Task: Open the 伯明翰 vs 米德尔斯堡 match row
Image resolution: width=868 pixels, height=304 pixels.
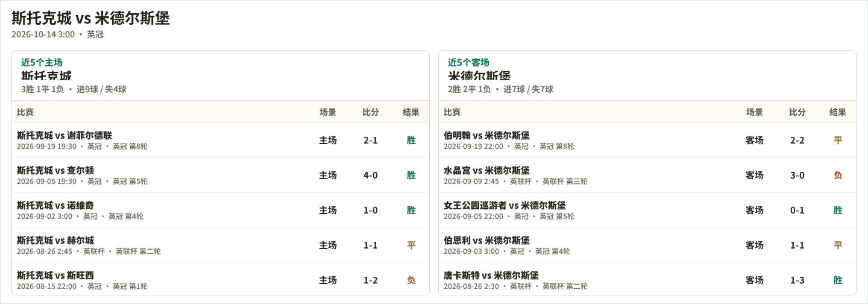Action: click(647, 140)
